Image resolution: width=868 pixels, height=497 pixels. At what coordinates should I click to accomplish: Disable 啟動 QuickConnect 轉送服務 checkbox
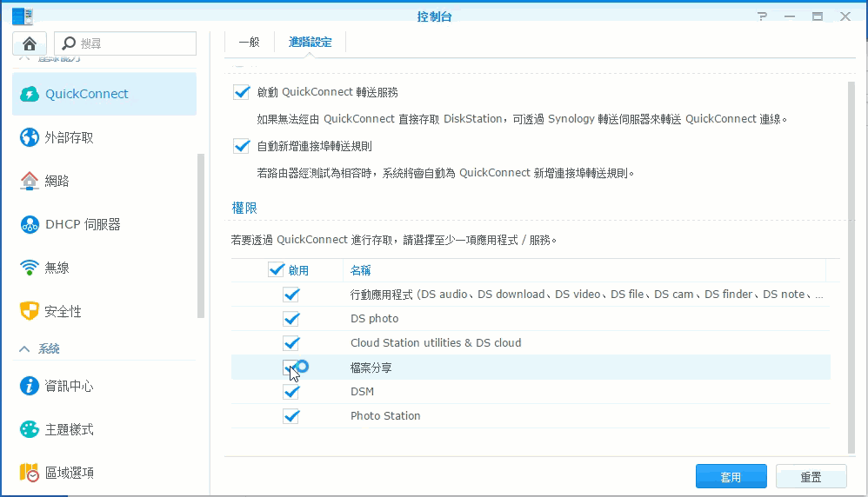(242, 92)
